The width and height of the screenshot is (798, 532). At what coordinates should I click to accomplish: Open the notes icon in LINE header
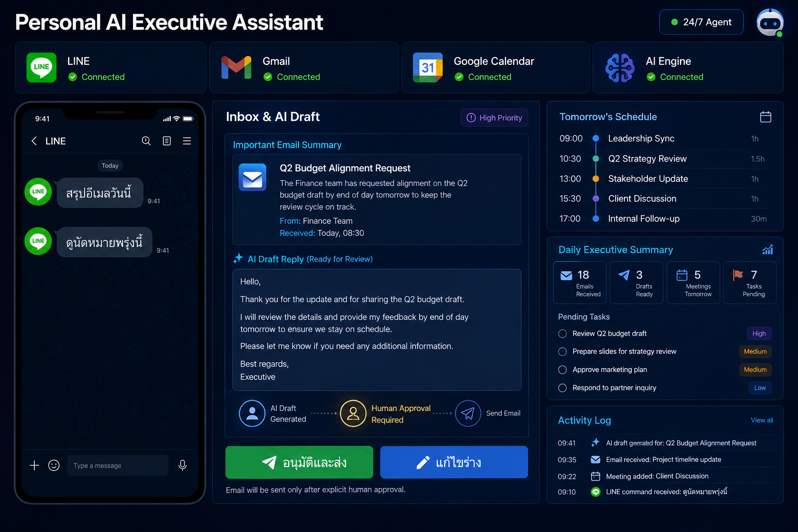pos(167,141)
